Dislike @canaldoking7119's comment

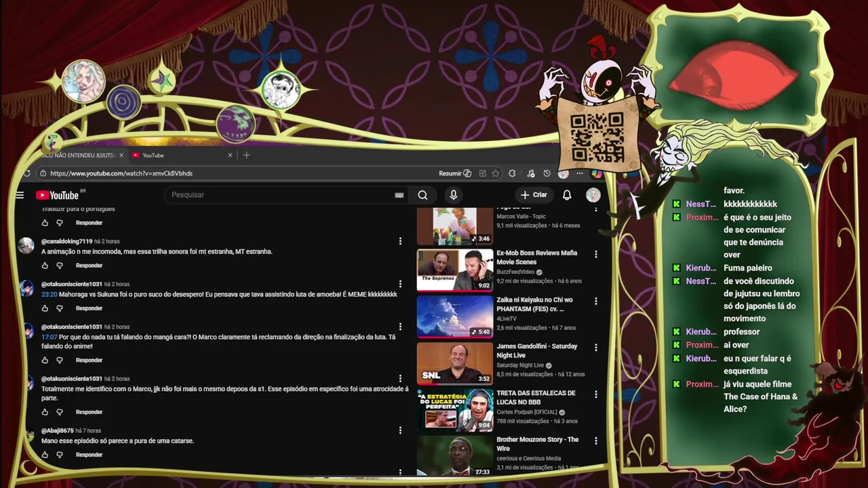60,266
